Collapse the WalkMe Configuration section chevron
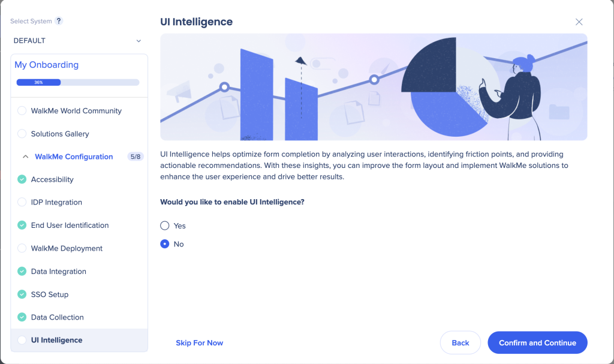This screenshot has width=614, height=364. click(x=25, y=157)
